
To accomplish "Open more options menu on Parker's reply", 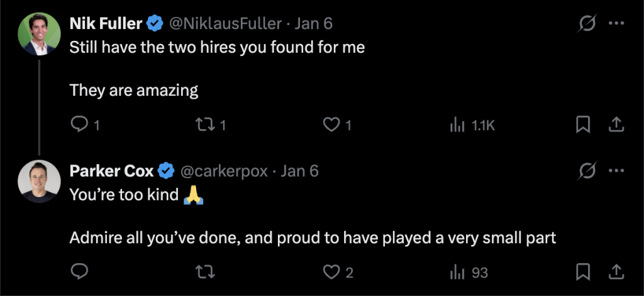I will click(x=616, y=171).
